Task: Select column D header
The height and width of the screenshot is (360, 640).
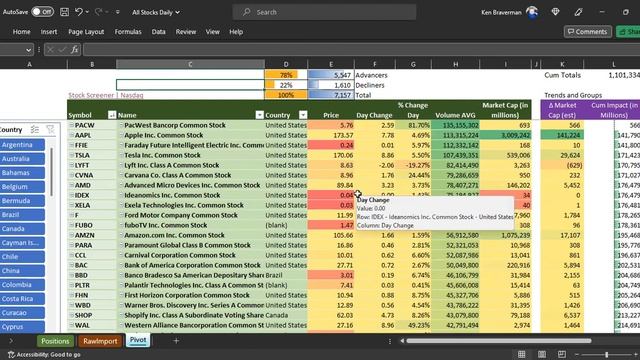Action: [286, 64]
